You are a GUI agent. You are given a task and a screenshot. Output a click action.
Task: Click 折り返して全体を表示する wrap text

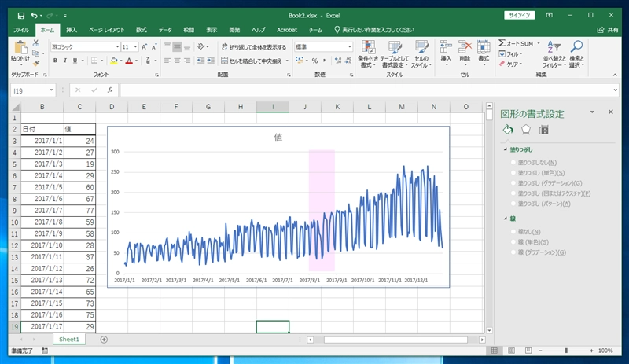pos(254,47)
